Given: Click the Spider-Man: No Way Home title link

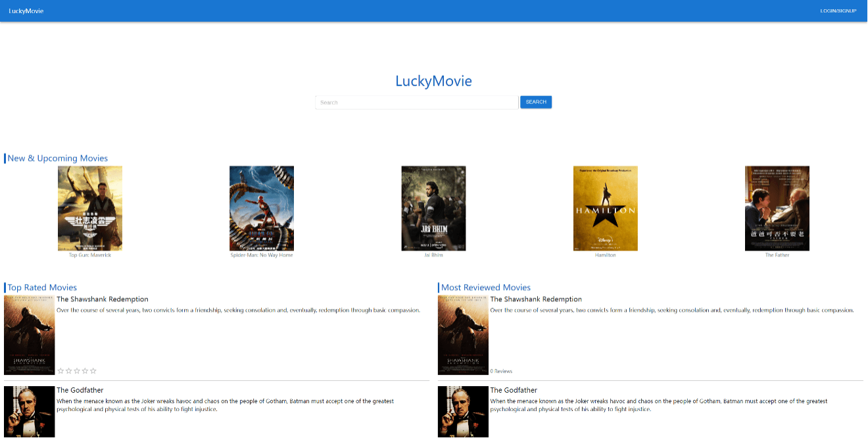Looking at the screenshot, I should tap(262, 255).
